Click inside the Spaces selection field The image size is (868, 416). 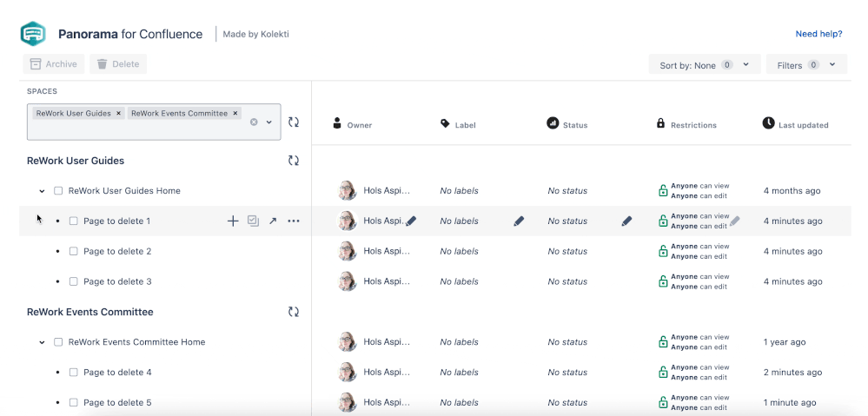tap(154, 122)
